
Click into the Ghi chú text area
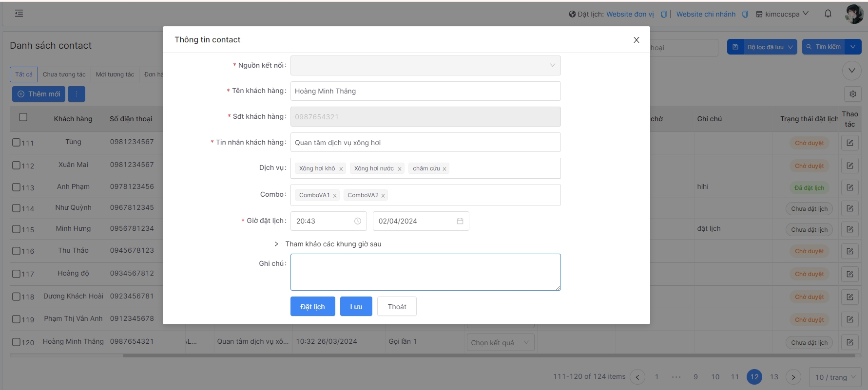[425, 272]
